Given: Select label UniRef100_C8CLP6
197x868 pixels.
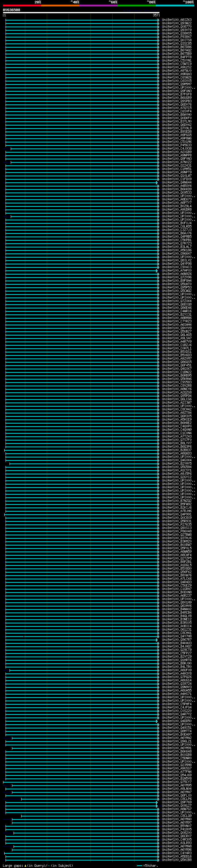Looking at the screenshot, I should click(x=176, y=799).
